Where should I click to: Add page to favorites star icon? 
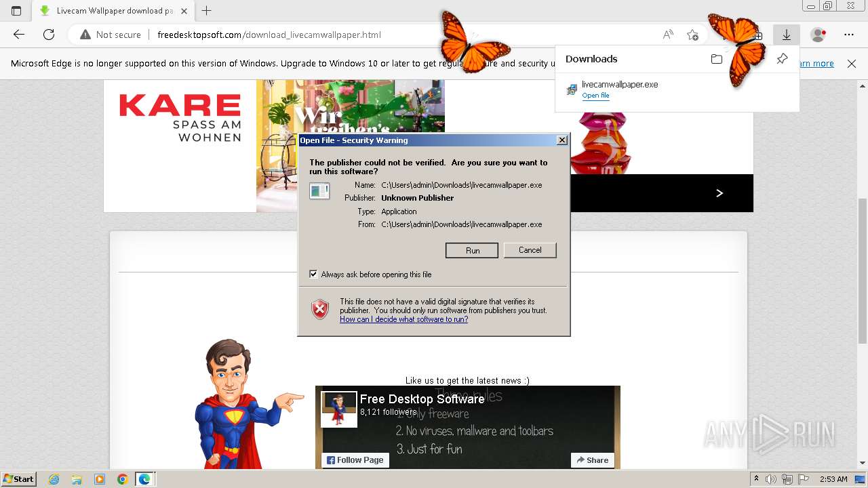(x=692, y=35)
